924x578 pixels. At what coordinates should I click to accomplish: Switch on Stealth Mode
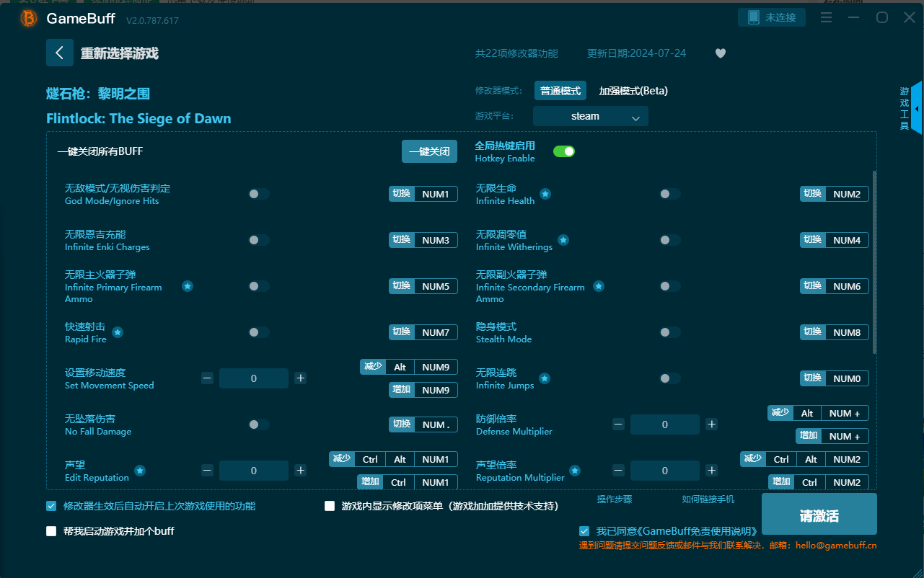[670, 332]
